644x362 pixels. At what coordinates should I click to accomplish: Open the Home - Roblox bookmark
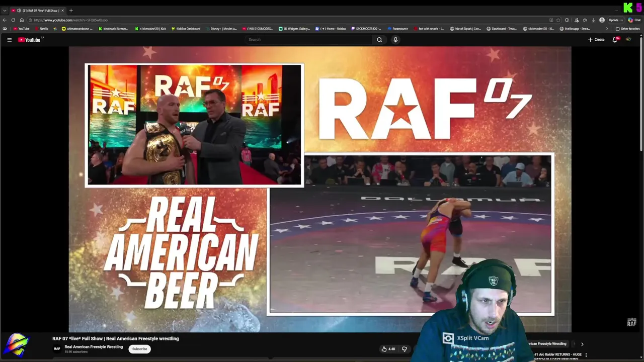tap(331, 29)
